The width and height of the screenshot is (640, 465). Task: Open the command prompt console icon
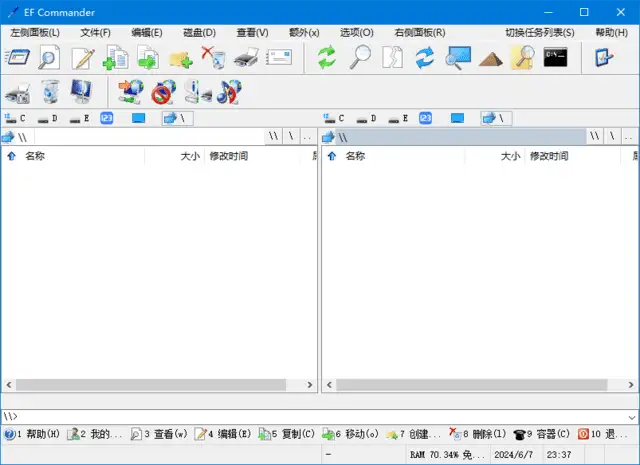pos(556,57)
